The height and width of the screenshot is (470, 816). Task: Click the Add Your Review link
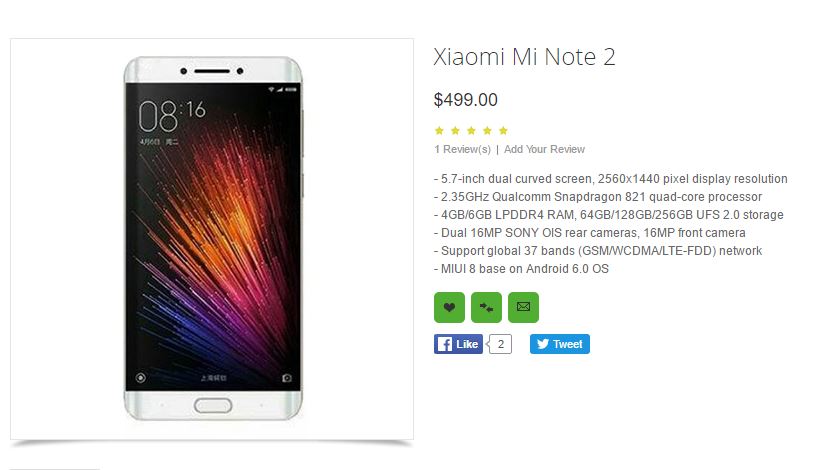pos(544,149)
